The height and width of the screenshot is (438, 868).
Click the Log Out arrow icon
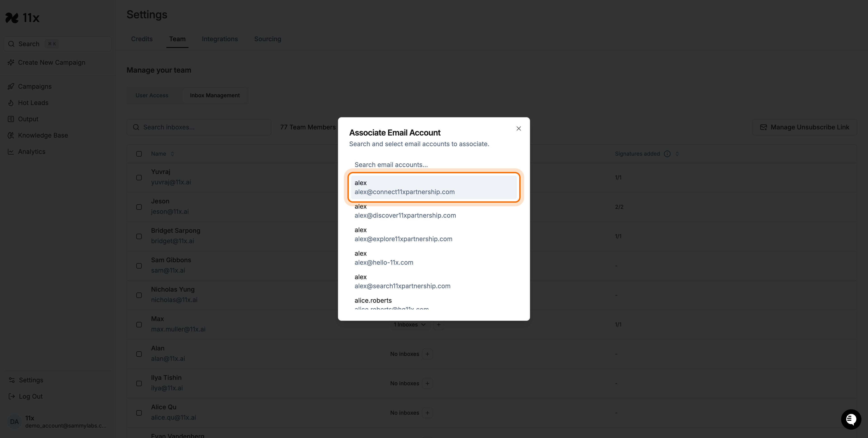[12, 396]
